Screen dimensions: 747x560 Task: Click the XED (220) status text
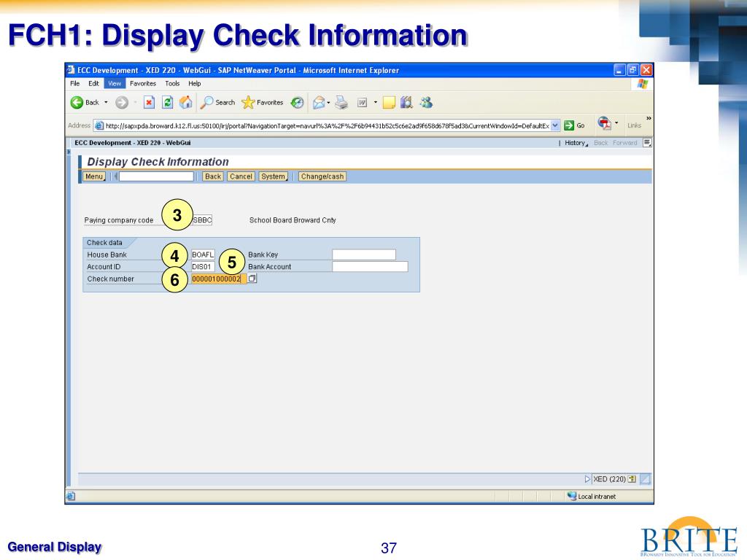[x=609, y=479]
